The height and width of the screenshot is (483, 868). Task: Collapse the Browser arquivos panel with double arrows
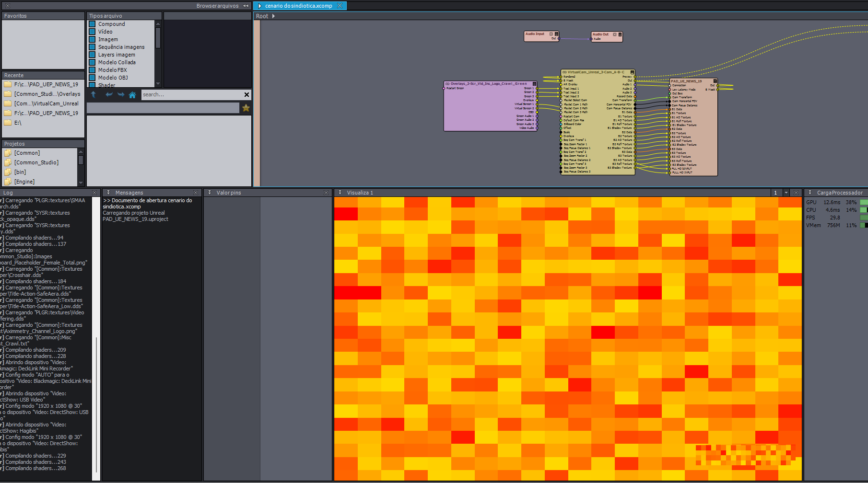(246, 6)
